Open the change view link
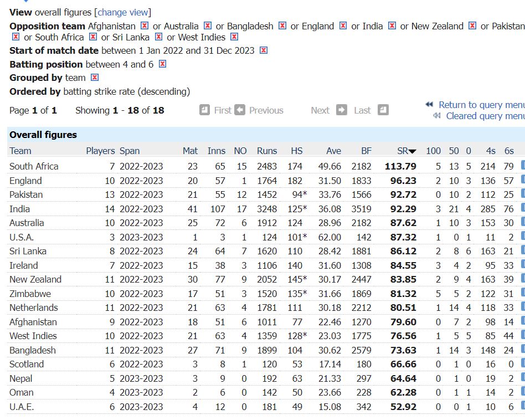 (x=123, y=12)
